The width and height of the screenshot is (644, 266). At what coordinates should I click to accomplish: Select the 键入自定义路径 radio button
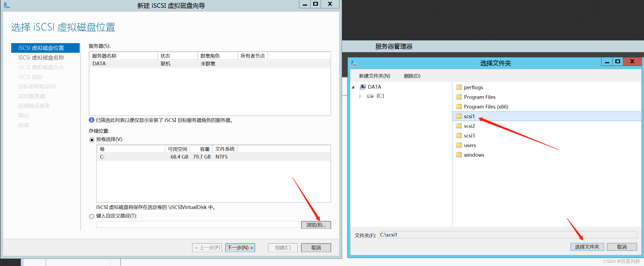[x=92, y=216]
